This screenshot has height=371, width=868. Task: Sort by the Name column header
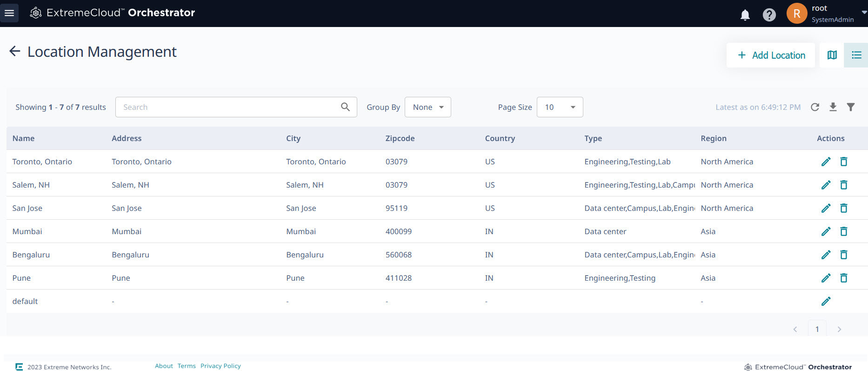24,138
